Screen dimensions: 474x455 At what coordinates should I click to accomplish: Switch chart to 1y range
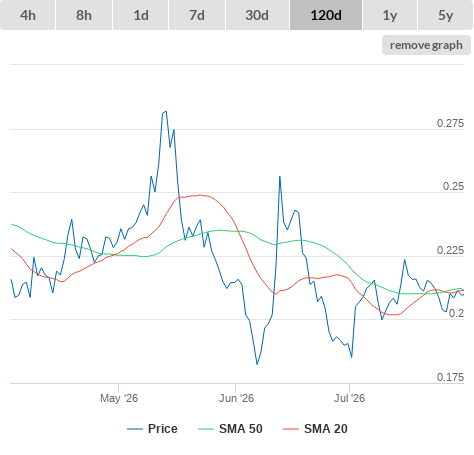pyautogui.click(x=390, y=15)
